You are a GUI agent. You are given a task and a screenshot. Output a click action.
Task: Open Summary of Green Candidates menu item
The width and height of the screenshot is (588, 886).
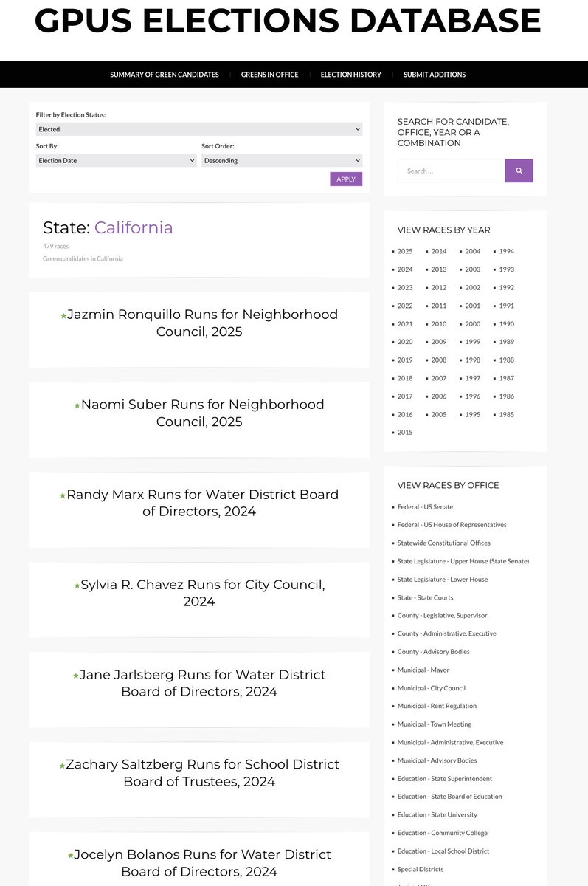165,75
